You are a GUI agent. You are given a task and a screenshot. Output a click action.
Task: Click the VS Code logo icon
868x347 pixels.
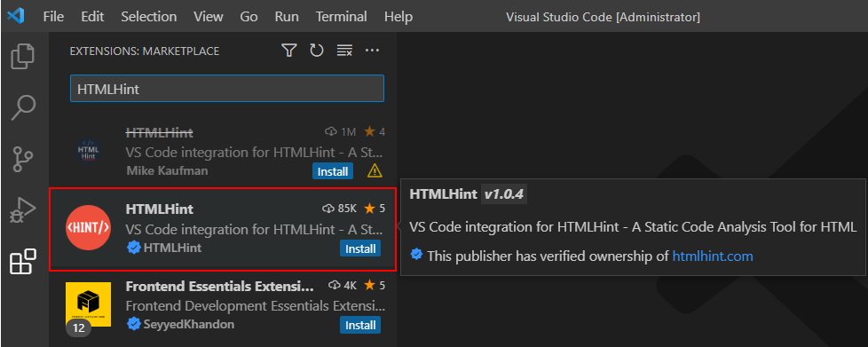click(15, 17)
